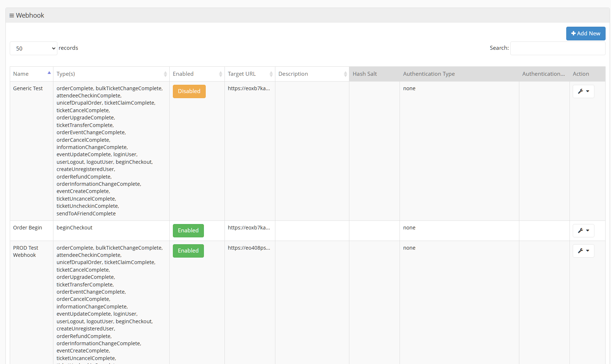Toggle Enabled status for PROD Test Webhook
This screenshot has height=364, width=611.
pyautogui.click(x=188, y=251)
